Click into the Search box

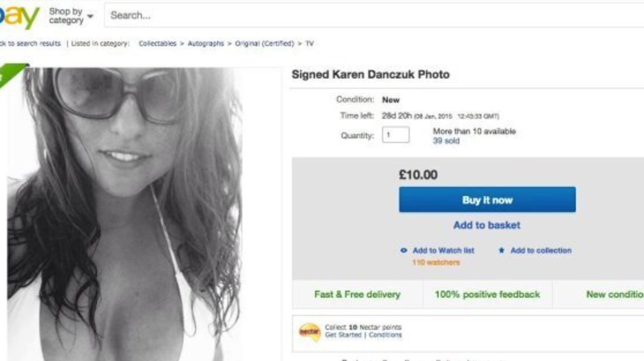[x=373, y=16]
